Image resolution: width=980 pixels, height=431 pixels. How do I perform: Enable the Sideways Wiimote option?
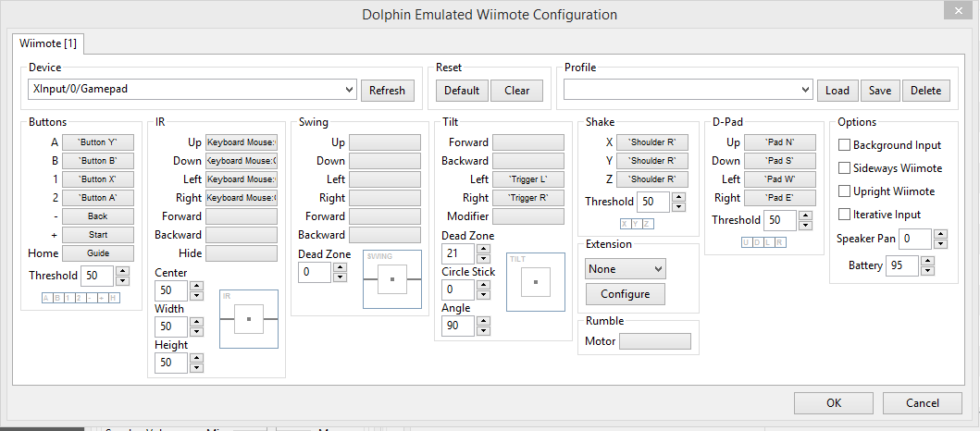coord(844,168)
